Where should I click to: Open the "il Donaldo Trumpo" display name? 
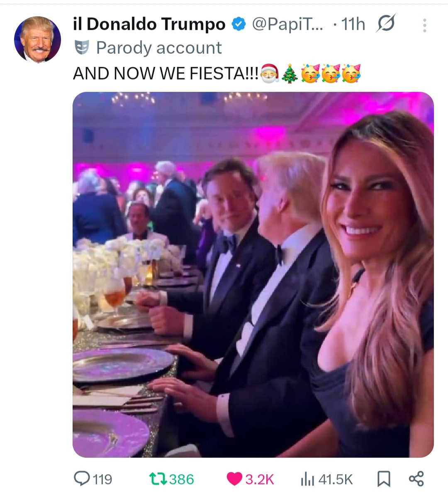(149, 24)
